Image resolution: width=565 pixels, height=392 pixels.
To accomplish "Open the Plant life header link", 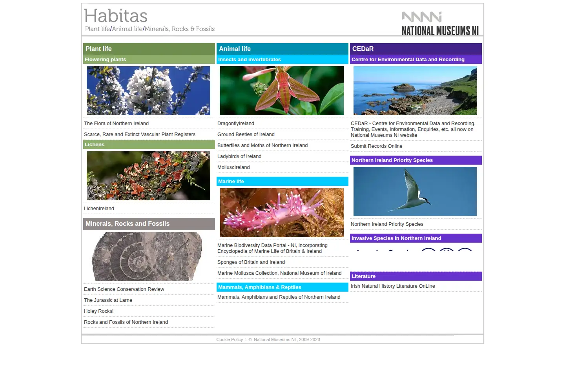I will (x=97, y=29).
